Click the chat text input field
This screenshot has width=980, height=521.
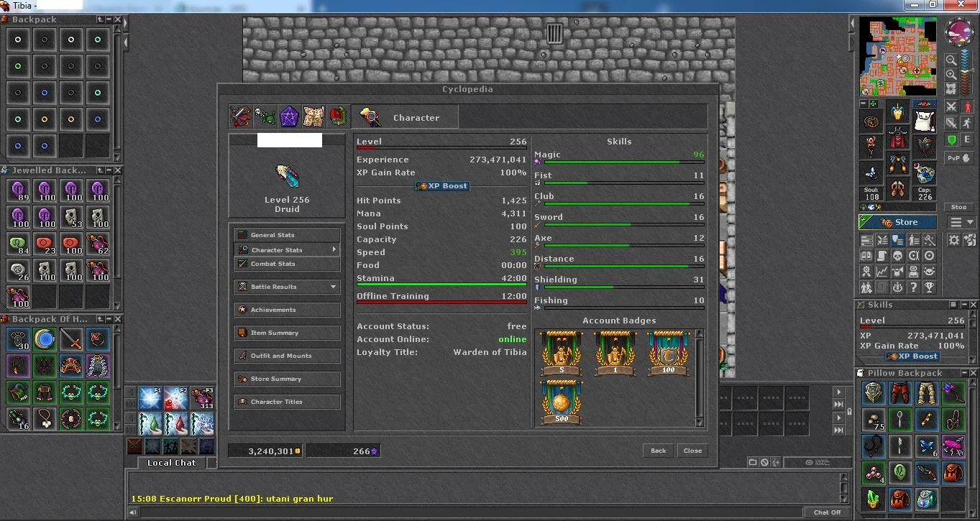(472, 512)
